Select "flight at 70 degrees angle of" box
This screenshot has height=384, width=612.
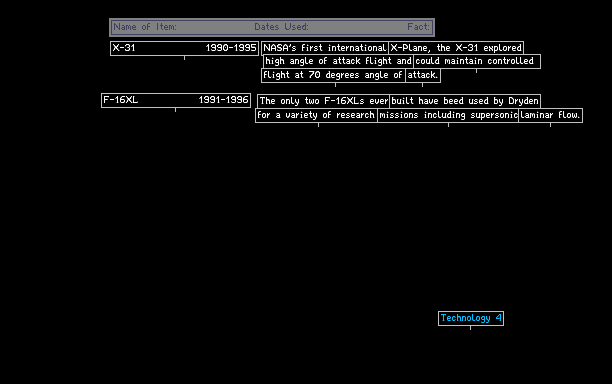[x=333, y=75]
